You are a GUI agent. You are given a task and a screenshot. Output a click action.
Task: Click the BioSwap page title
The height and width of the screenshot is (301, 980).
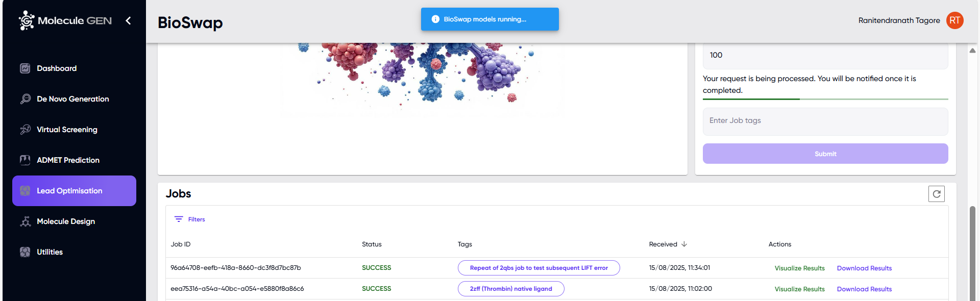(x=190, y=23)
